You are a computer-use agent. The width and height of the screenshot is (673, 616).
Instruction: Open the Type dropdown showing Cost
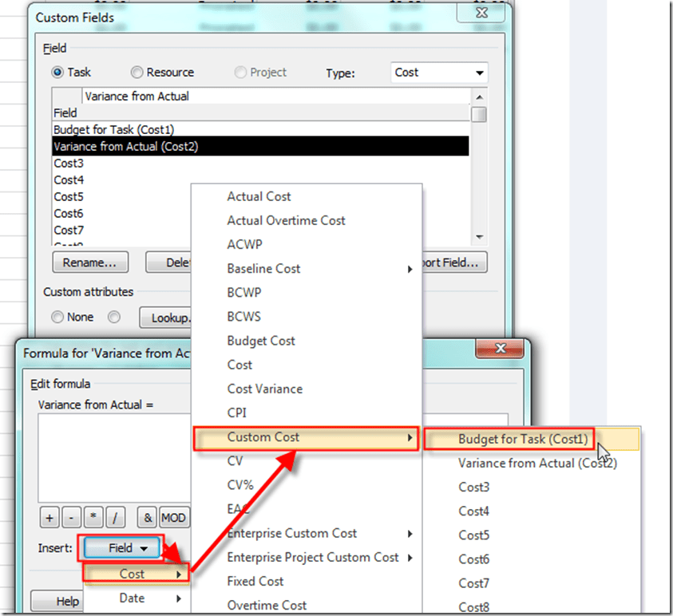coord(439,73)
